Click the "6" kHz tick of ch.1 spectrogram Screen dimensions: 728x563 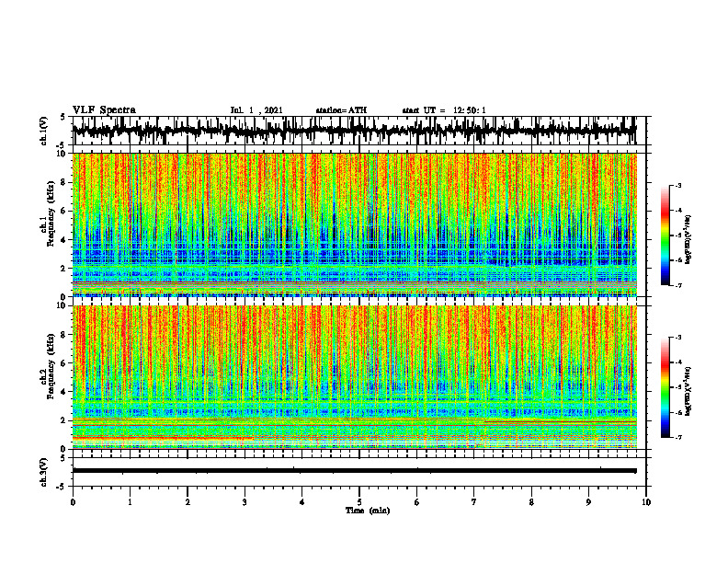[x=64, y=211]
